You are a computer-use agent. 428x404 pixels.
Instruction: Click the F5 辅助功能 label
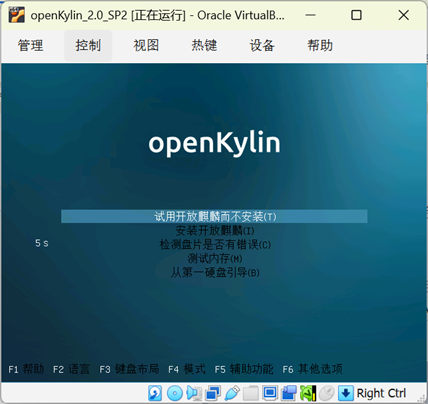click(244, 369)
